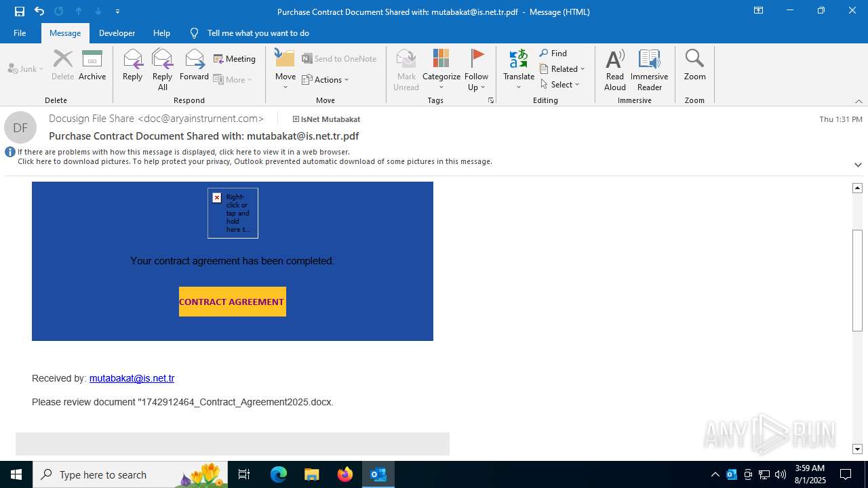Click the taskbar clock showing 3:59 AM

pos(810,474)
